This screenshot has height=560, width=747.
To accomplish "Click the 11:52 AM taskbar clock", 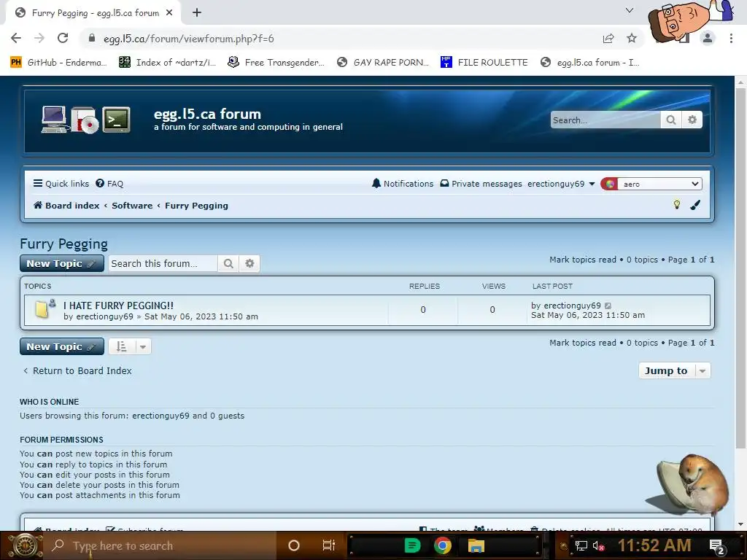I will tap(654, 545).
